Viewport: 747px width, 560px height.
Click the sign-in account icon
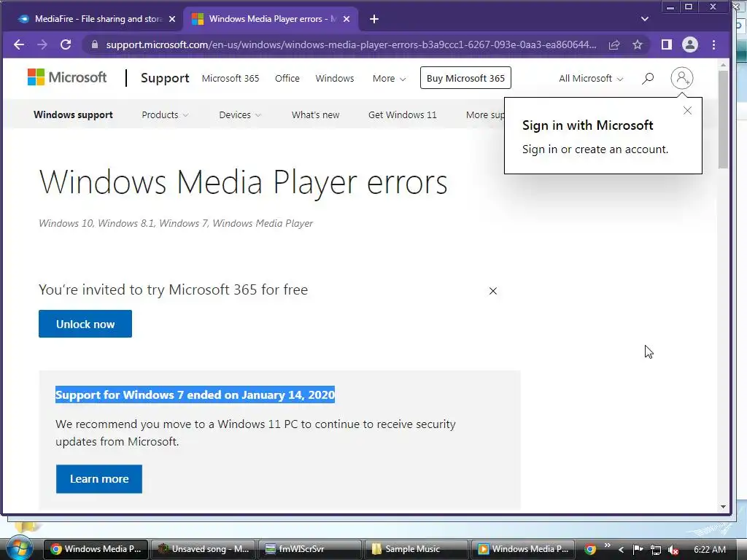pos(682,77)
